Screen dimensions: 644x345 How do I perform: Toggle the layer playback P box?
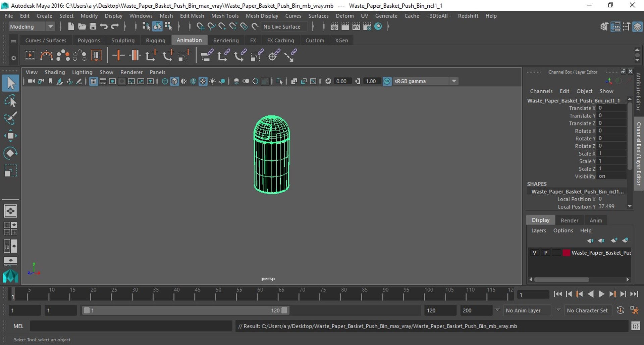[546, 253]
